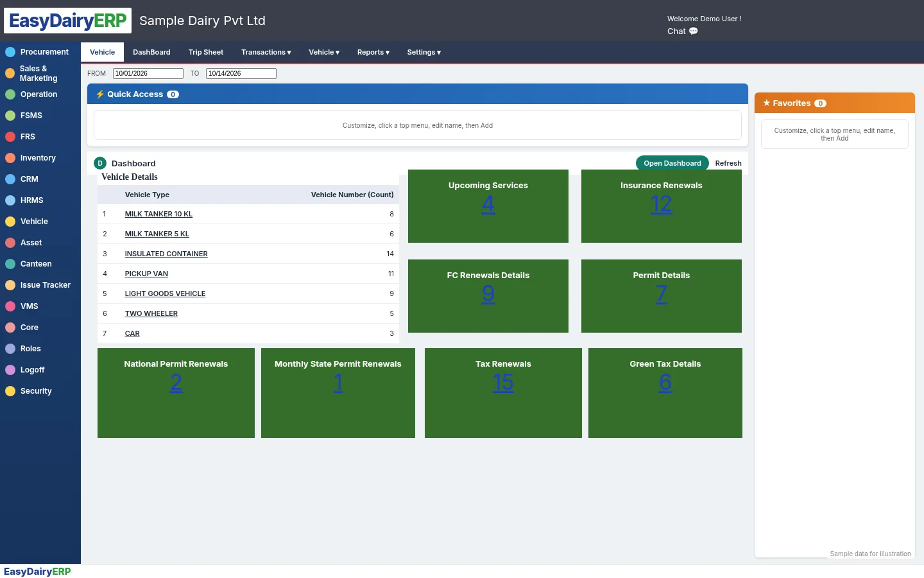Expand the Vehicle dropdown in top menu
Image resolution: width=924 pixels, height=578 pixels.
[x=324, y=53]
